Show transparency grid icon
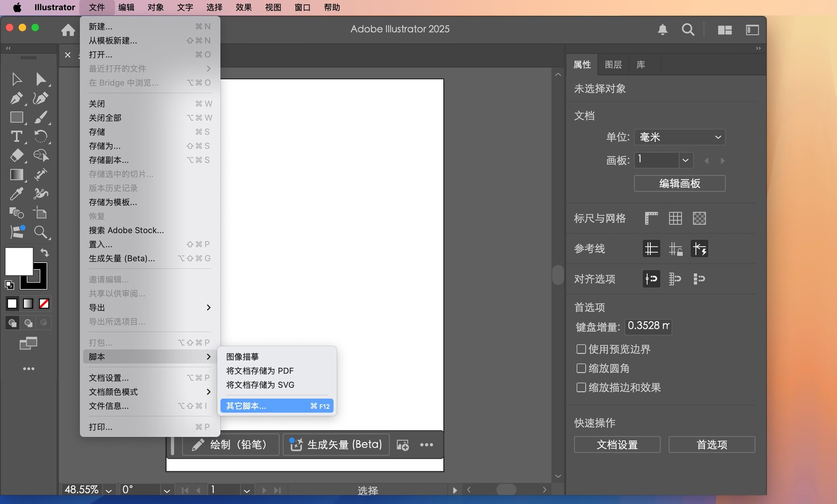The height and width of the screenshot is (504, 837). [699, 218]
